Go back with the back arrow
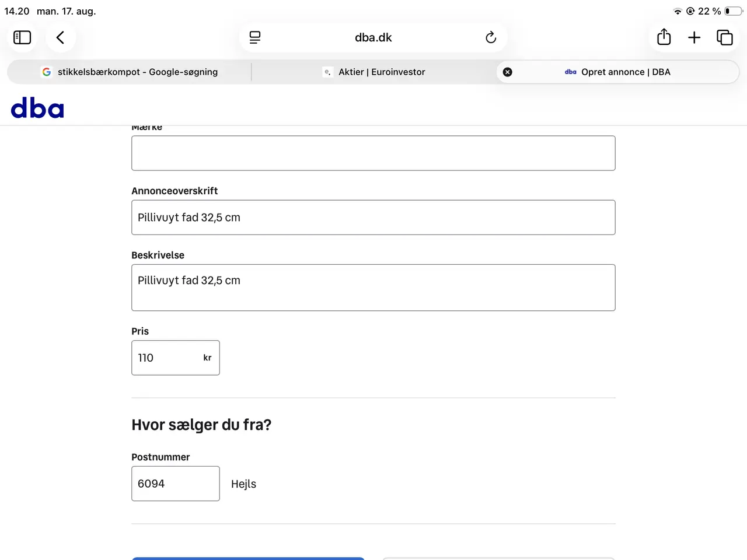Image resolution: width=747 pixels, height=560 pixels. [60, 37]
